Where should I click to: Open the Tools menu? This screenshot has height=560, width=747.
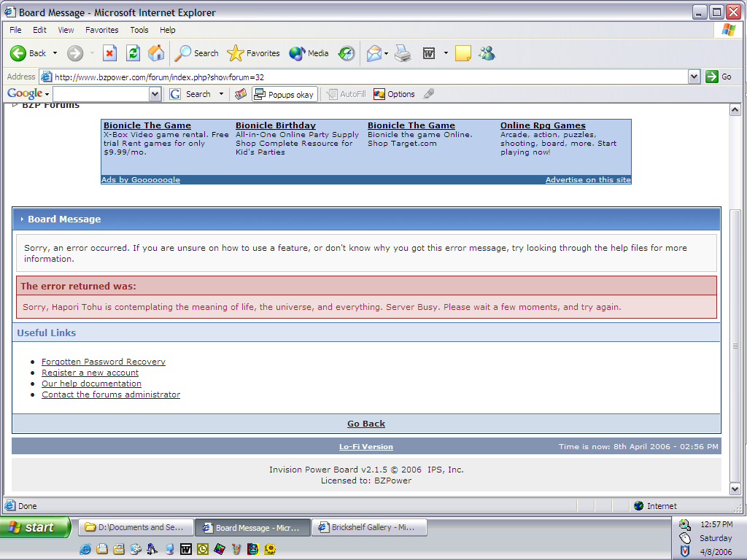[x=139, y=30]
